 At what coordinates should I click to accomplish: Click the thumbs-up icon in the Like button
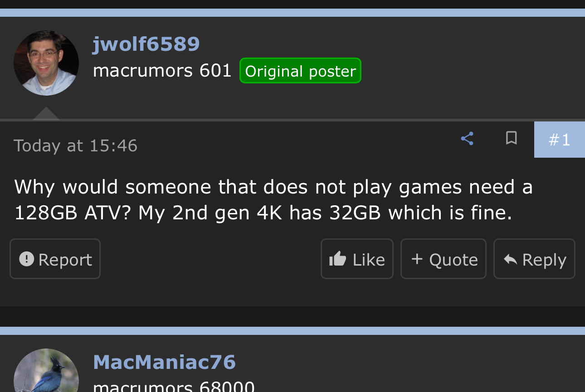click(337, 259)
